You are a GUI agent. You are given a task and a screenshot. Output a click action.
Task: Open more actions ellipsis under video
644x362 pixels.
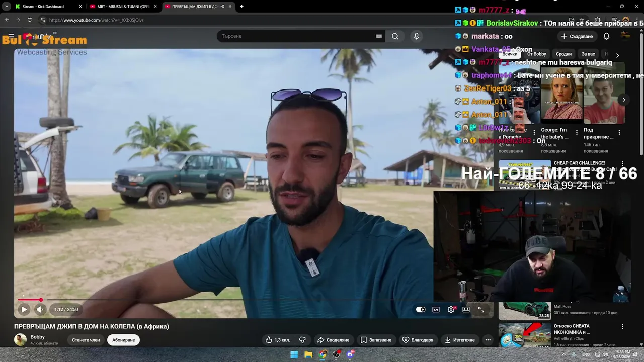[488, 340]
